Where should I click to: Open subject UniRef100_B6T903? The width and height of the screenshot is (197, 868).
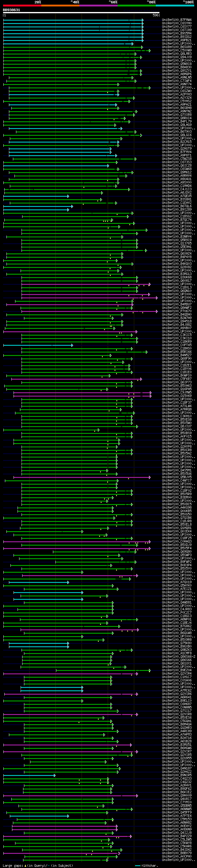point(177,131)
